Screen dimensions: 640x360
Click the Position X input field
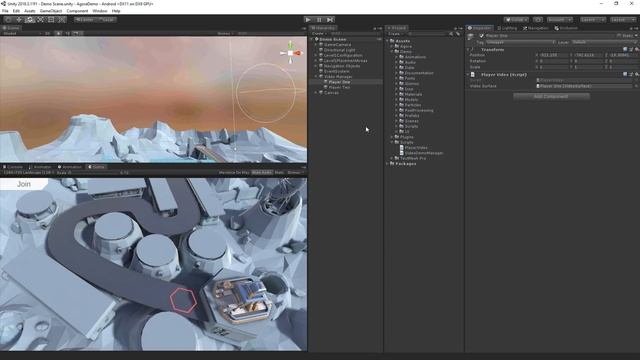(554, 55)
